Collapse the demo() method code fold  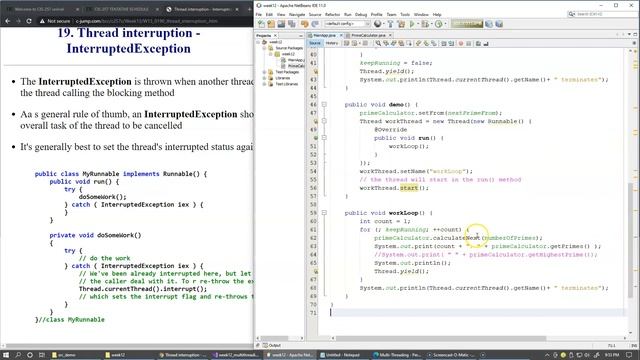(324, 104)
